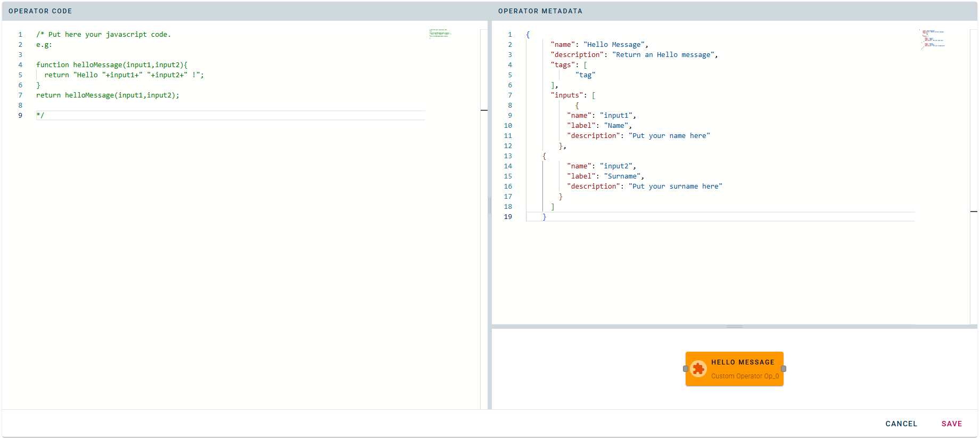
Task: Click the puzzle icon on Hello Message node
Action: (698, 369)
